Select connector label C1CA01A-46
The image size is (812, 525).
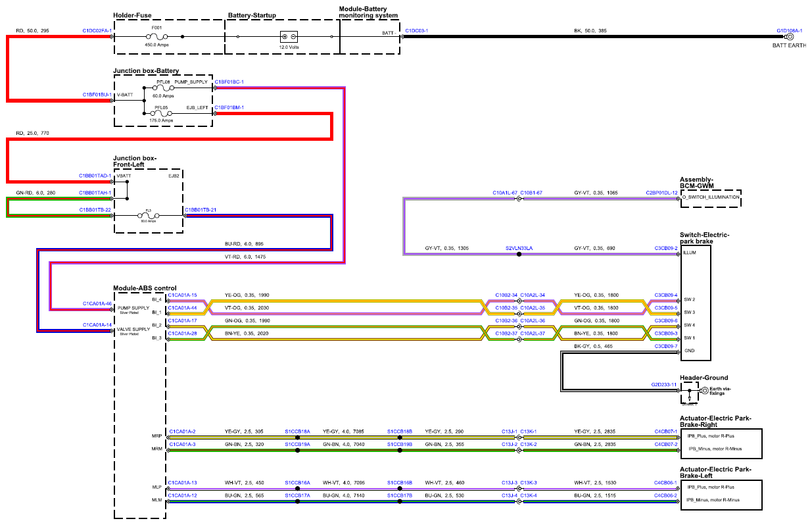97,303
